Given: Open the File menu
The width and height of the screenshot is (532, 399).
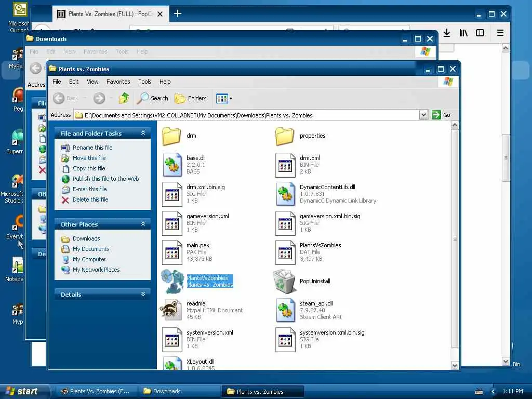Looking at the screenshot, I should (57, 82).
